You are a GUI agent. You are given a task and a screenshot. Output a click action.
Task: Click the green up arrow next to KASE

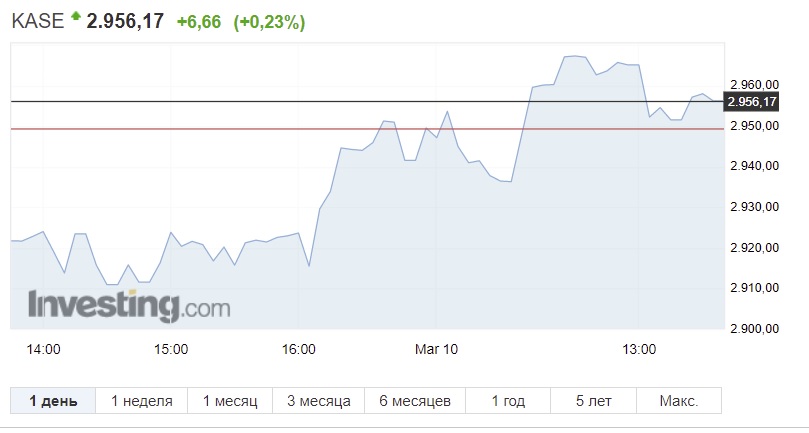pyautogui.click(x=76, y=17)
